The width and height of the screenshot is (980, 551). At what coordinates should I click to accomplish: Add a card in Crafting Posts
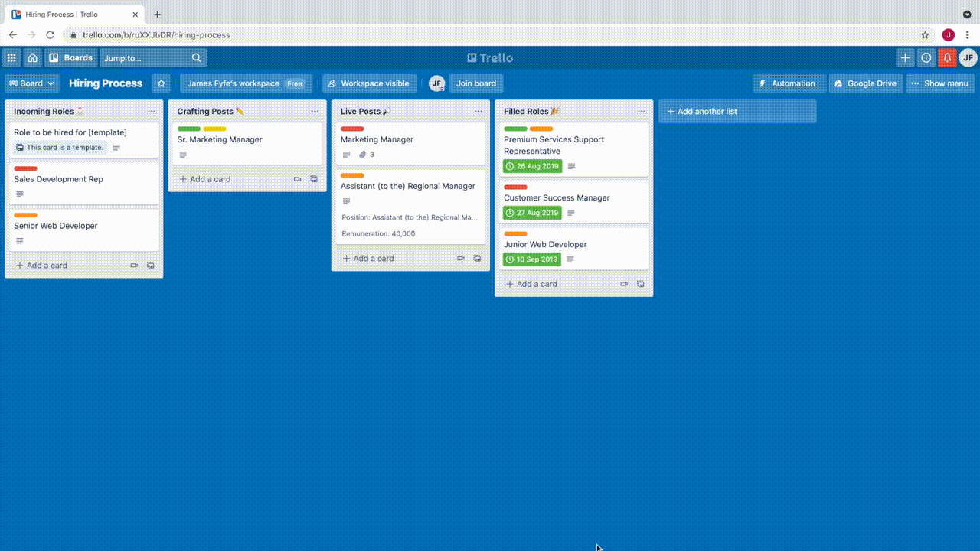tap(205, 179)
